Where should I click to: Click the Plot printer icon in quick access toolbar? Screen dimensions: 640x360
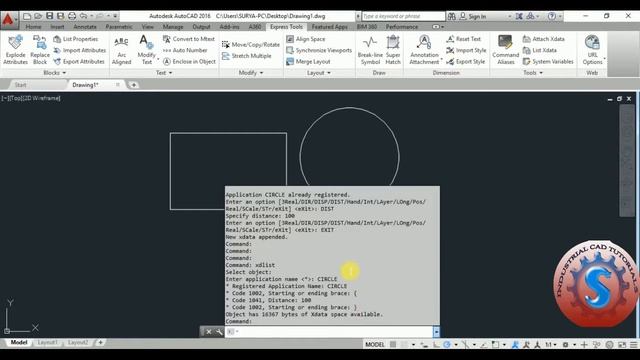72,16
